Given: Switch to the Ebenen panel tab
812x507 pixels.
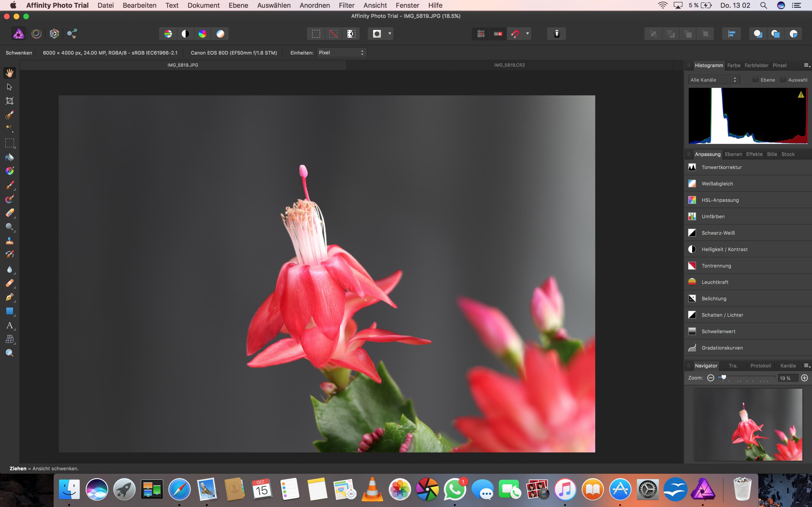Looking at the screenshot, I should click(x=733, y=154).
